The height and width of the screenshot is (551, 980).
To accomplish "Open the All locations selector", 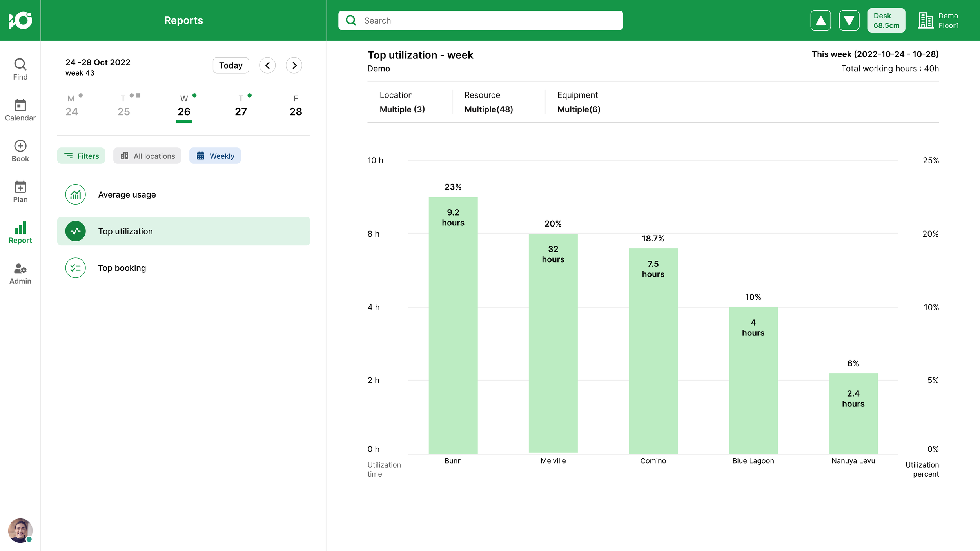I will point(147,156).
